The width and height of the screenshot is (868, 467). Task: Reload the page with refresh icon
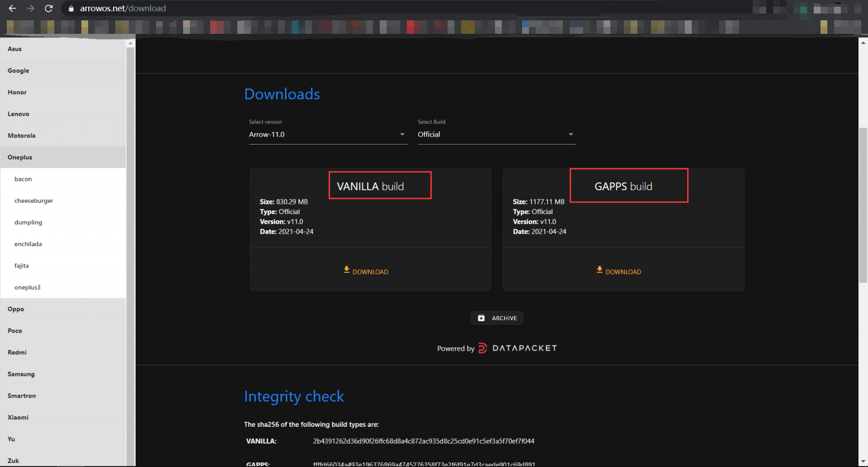pyautogui.click(x=49, y=8)
